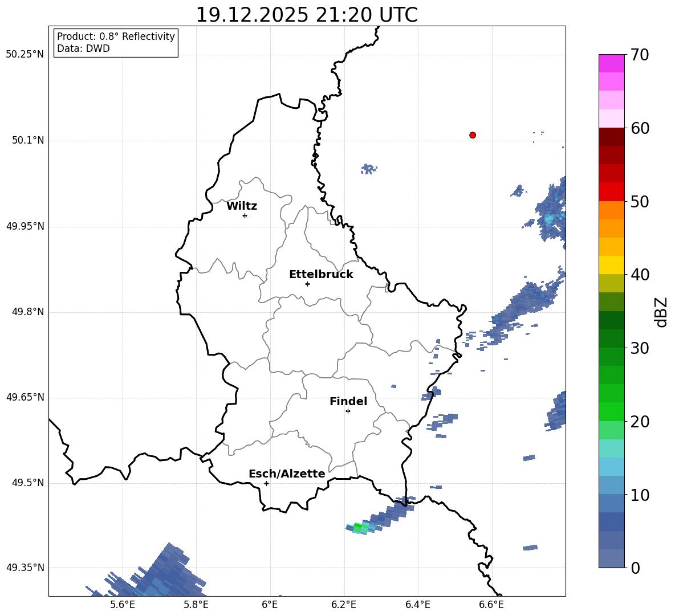Click the 6.2°E longitude label
The height and width of the screenshot is (616, 675).
[x=344, y=605]
